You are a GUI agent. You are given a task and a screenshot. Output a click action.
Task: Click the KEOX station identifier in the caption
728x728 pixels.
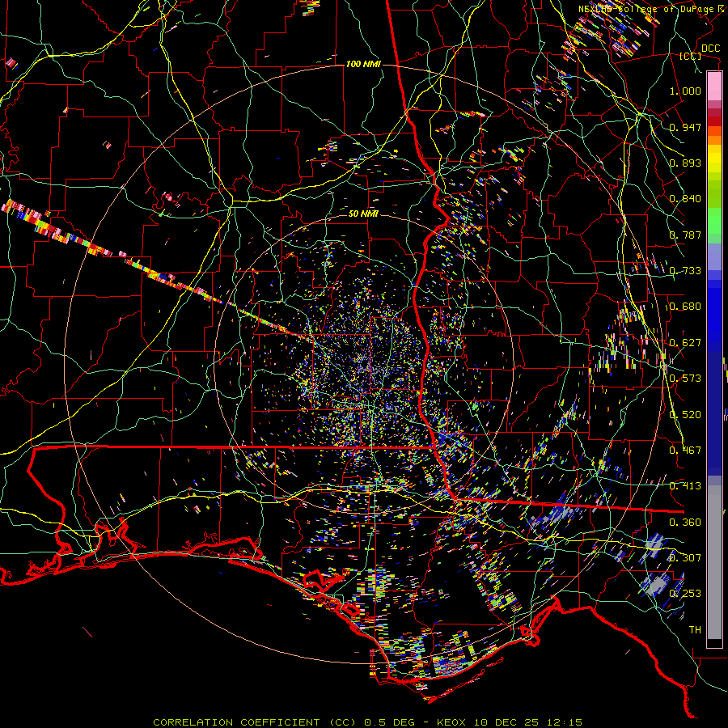tap(451, 722)
